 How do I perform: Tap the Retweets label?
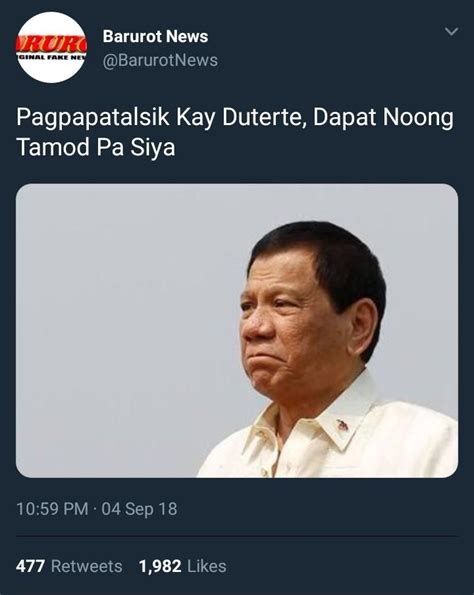(x=87, y=566)
